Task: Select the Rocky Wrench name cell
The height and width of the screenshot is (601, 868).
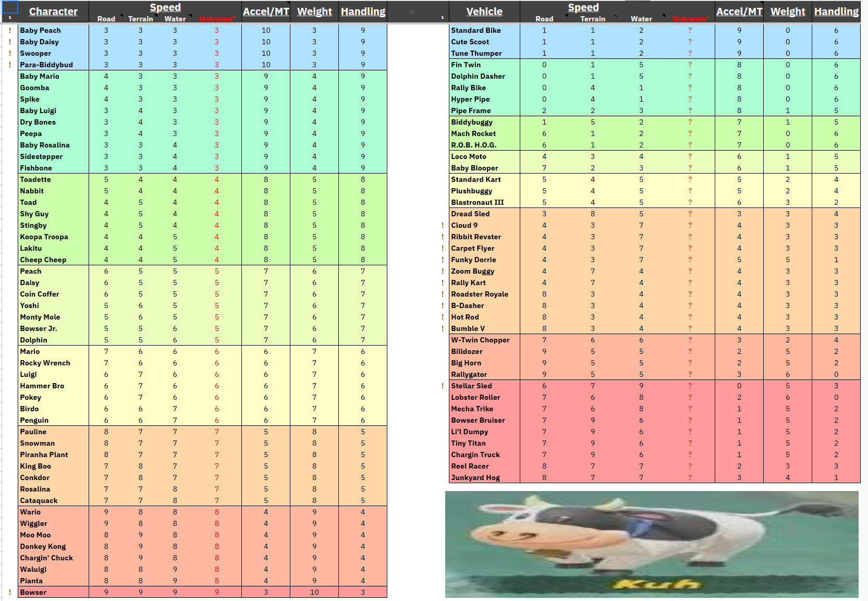Action: pos(53,363)
